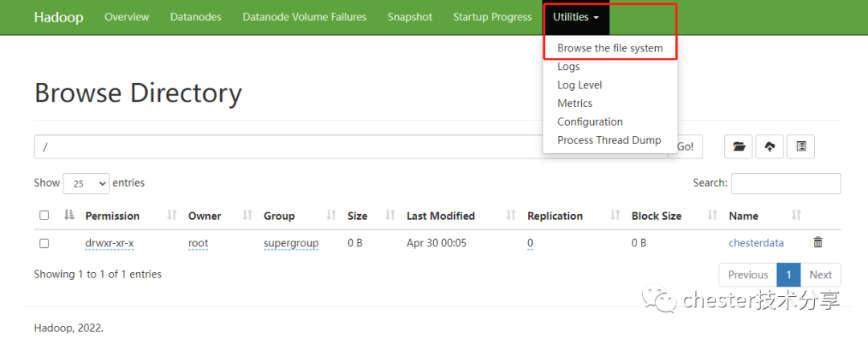Collapse the Utilities dropdown menu
The image size is (868, 338).
pos(576,17)
